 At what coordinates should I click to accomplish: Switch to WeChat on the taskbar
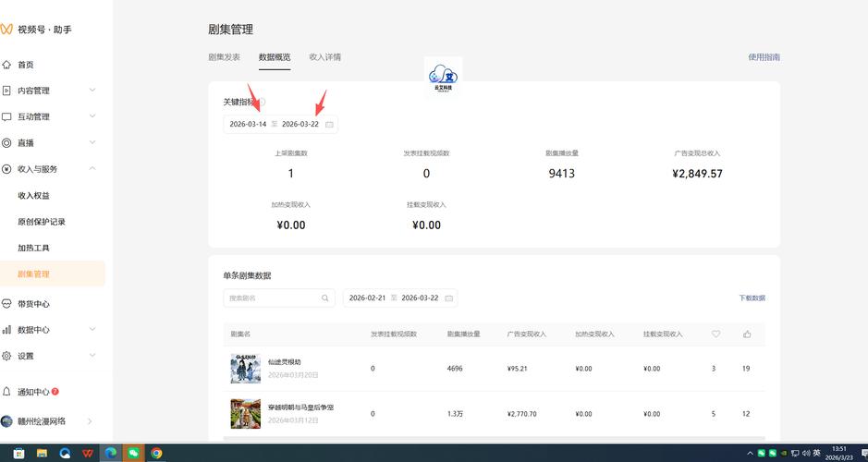pyautogui.click(x=133, y=453)
